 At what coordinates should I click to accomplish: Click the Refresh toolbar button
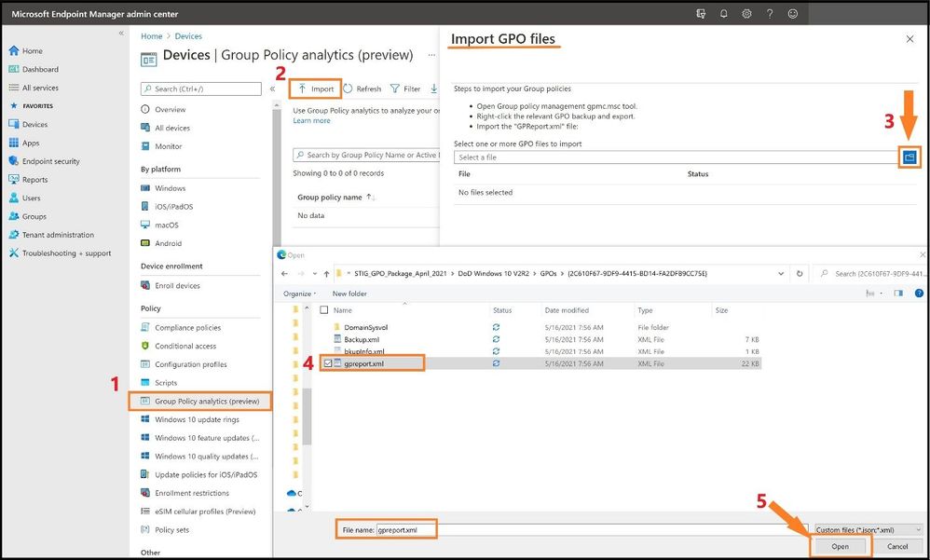click(x=362, y=89)
